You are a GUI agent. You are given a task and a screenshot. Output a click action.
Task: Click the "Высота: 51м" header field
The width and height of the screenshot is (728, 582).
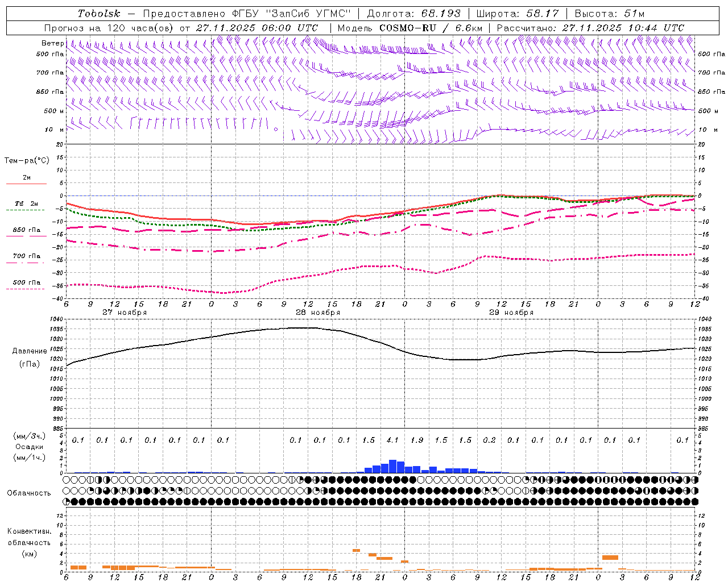[610, 14]
